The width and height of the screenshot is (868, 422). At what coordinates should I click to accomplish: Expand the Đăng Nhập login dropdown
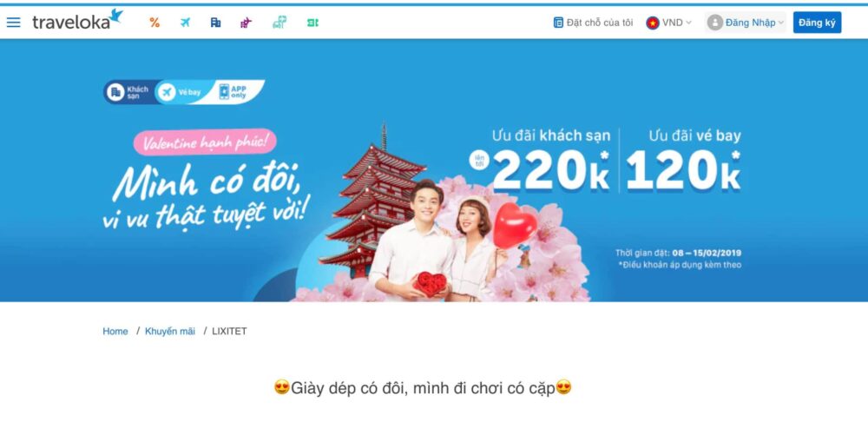(x=745, y=23)
